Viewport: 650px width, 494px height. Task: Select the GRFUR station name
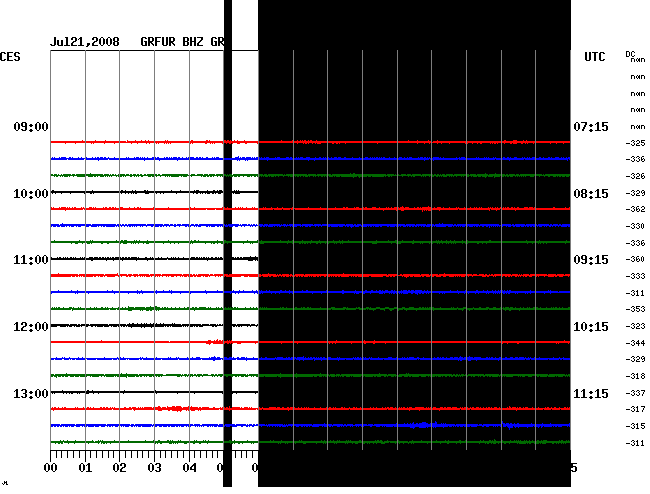(158, 42)
